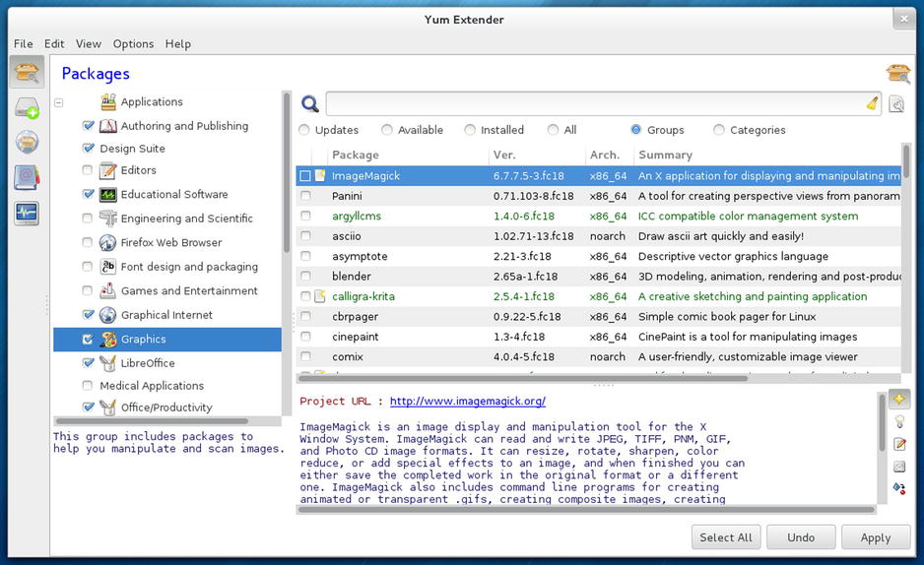Screen dimensions: 924x565
Task: Select the All radio button
Action: pos(553,130)
